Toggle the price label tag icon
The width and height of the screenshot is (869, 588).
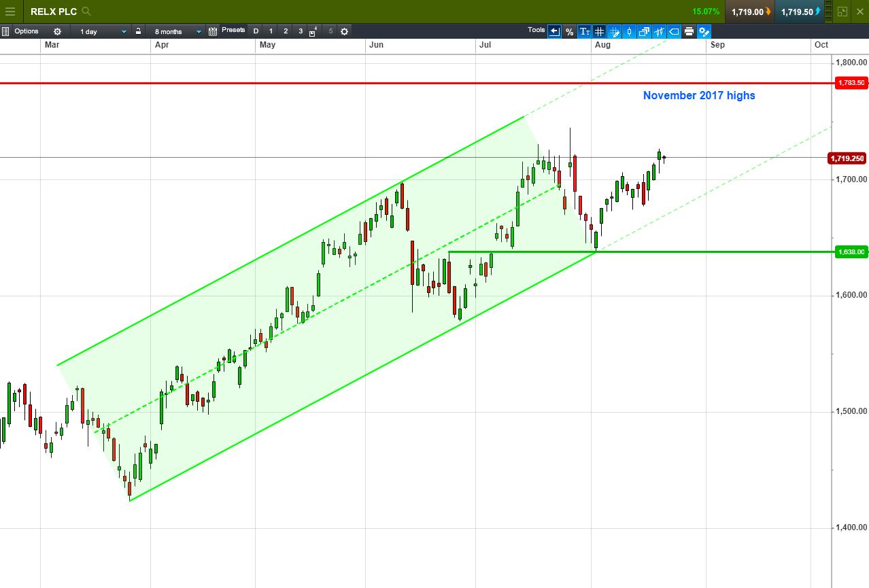click(x=674, y=31)
